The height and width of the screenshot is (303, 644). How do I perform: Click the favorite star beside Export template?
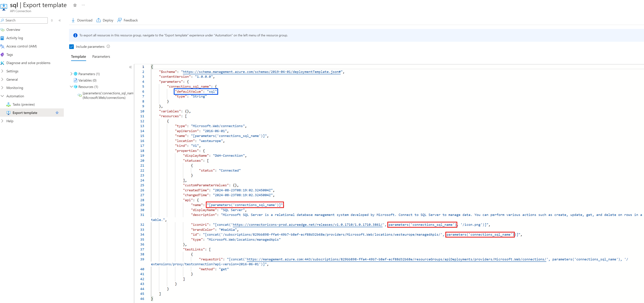57,113
